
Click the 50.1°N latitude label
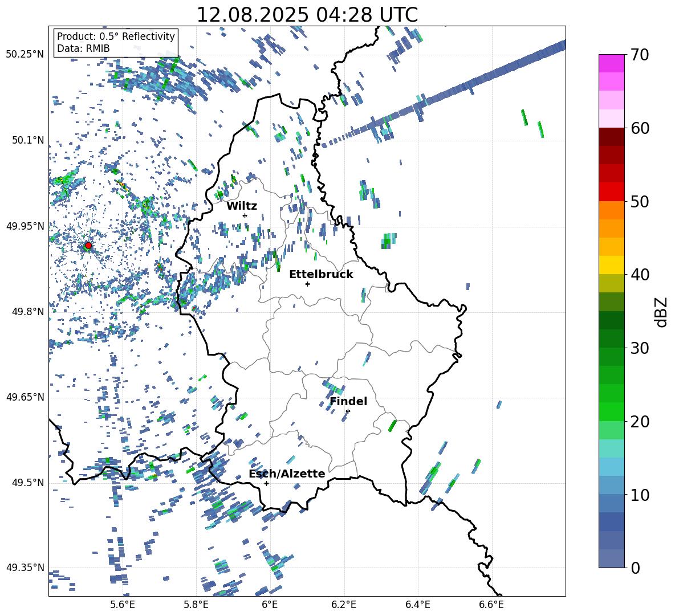click(x=27, y=140)
